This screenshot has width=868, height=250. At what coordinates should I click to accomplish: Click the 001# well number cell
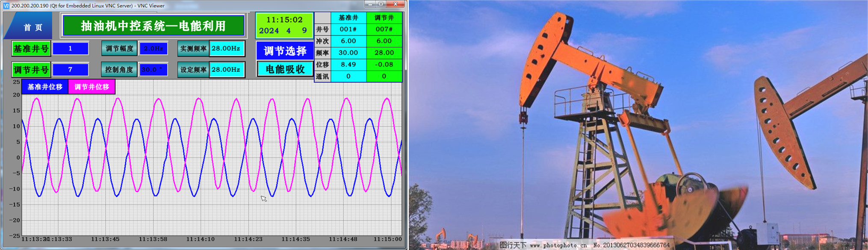[x=348, y=29]
